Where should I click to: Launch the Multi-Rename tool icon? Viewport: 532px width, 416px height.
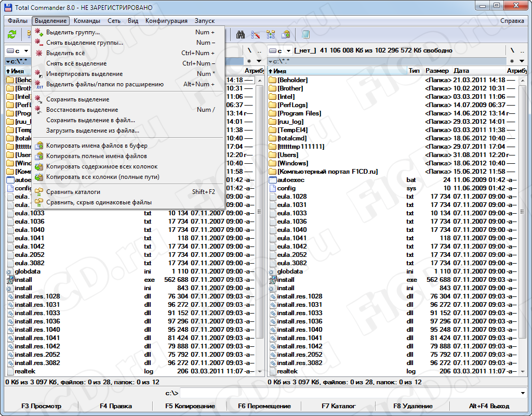(256, 34)
